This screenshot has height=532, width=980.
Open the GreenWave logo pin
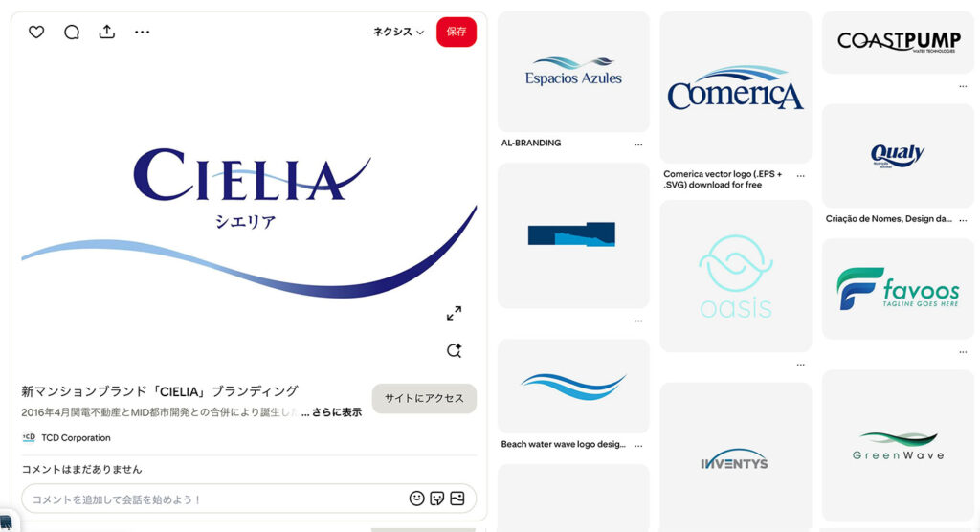(x=898, y=445)
